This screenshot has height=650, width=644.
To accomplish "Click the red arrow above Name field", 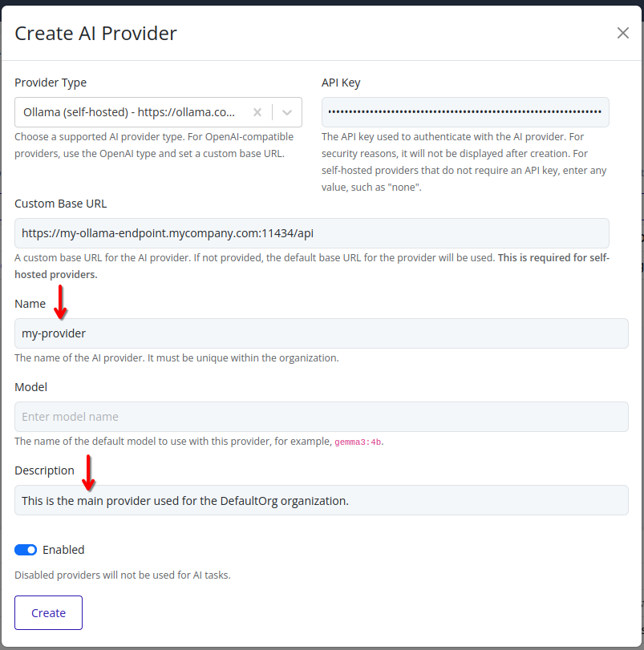I will (60, 305).
